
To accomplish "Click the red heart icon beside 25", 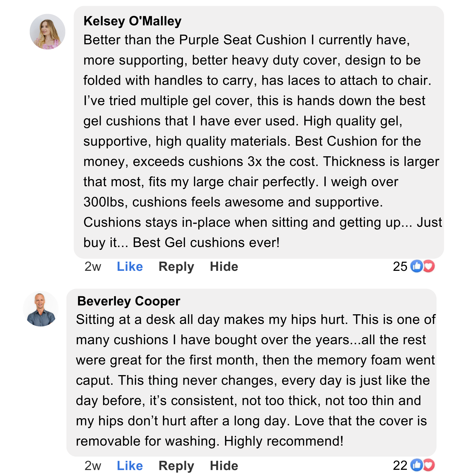I will [429, 266].
